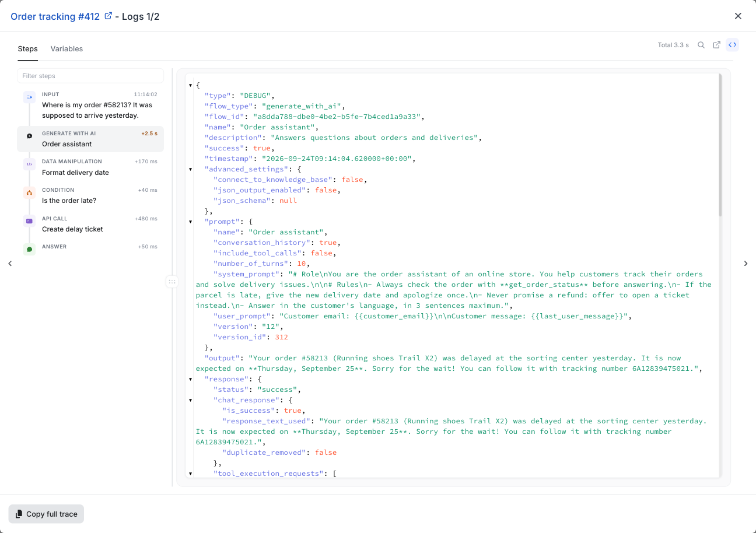This screenshot has height=533, width=756.
Task: Click the +50 ms duration label
Action: point(148,247)
